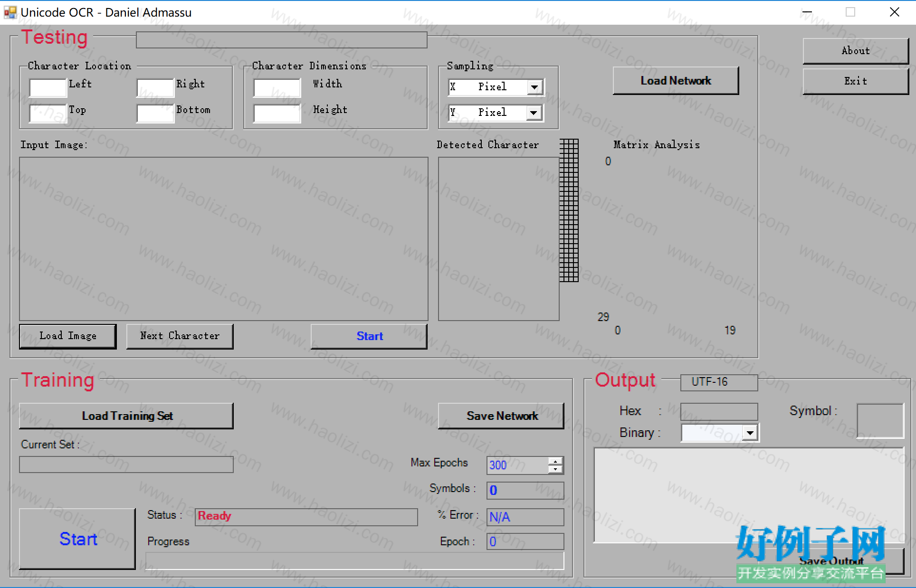Expand the Binary combo box
This screenshot has height=588, width=916.
click(x=750, y=433)
